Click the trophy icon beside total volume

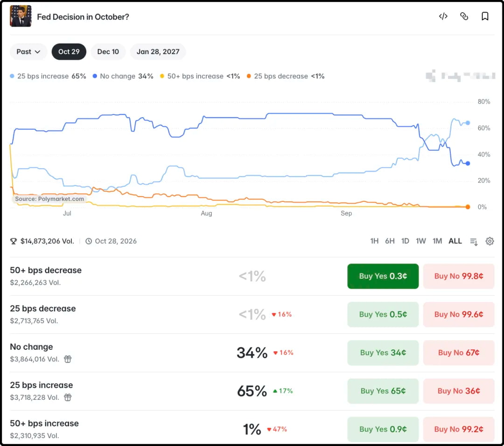click(x=14, y=241)
